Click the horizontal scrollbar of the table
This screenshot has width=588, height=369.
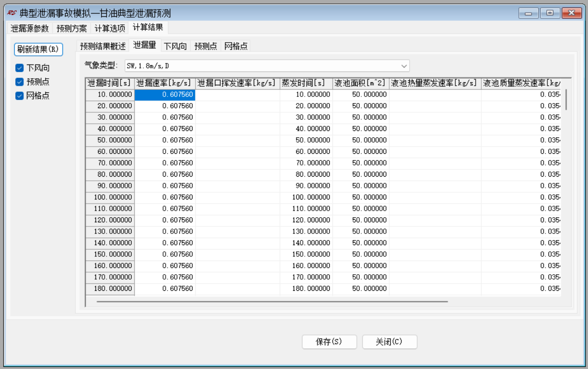pyautogui.click(x=272, y=301)
